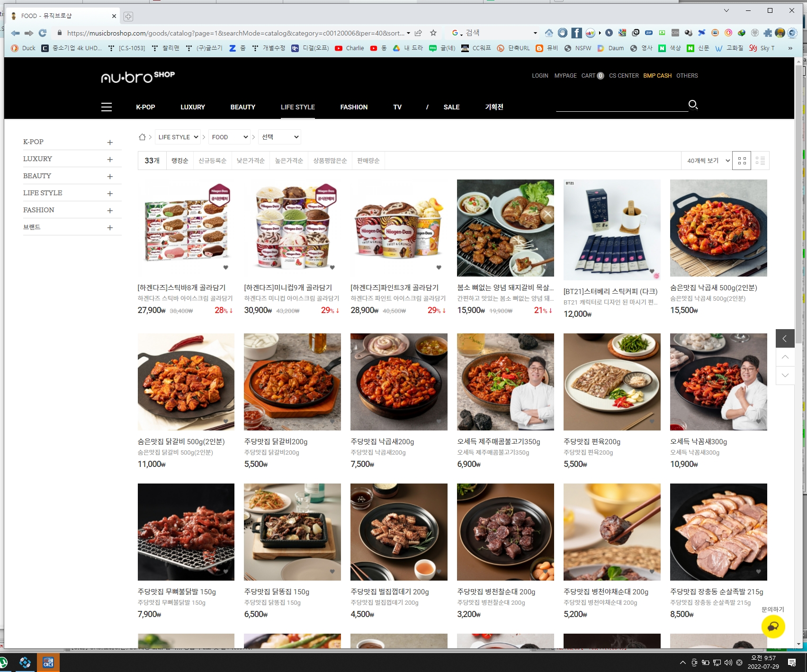Reload the page with refresh icon
This screenshot has height=672, width=807.
[43, 33]
